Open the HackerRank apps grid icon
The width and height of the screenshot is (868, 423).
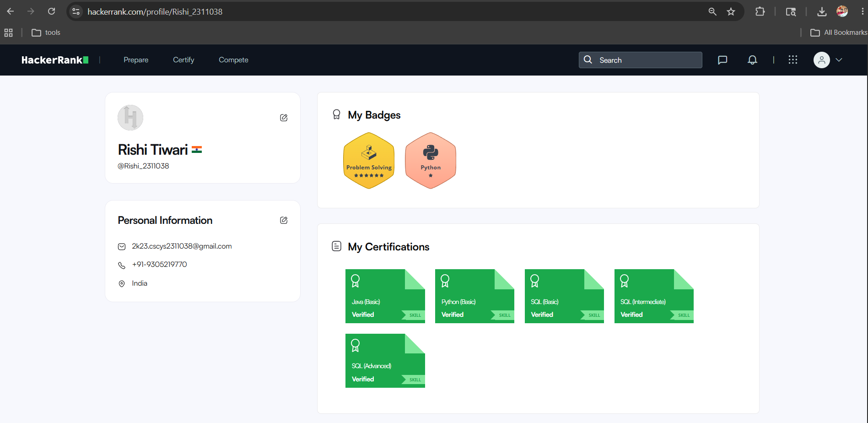[793, 60]
